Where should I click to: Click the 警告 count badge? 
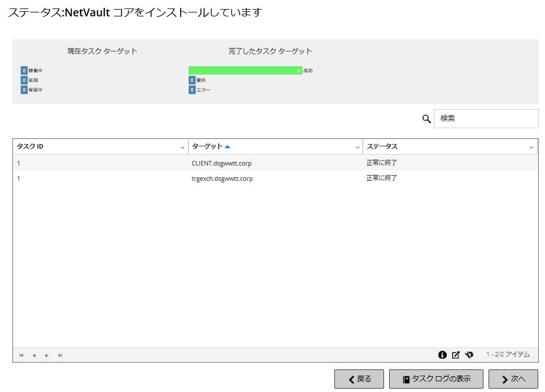(192, 80)
